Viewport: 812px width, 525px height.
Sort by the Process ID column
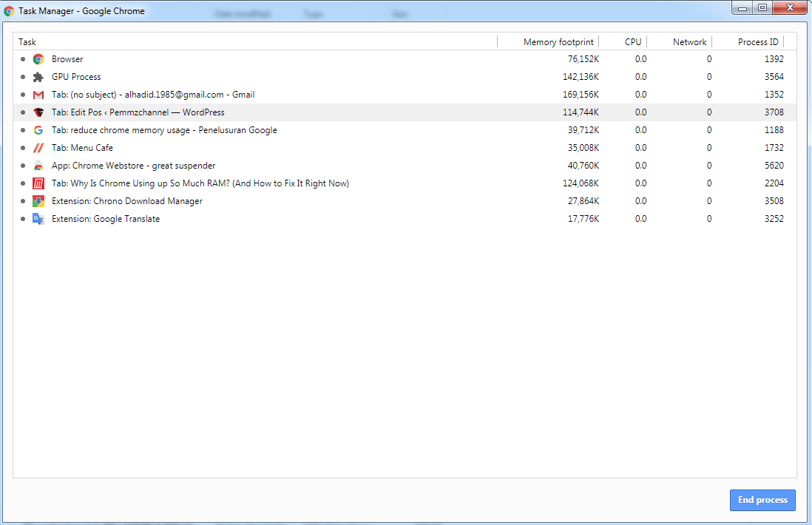click(757, 42)
